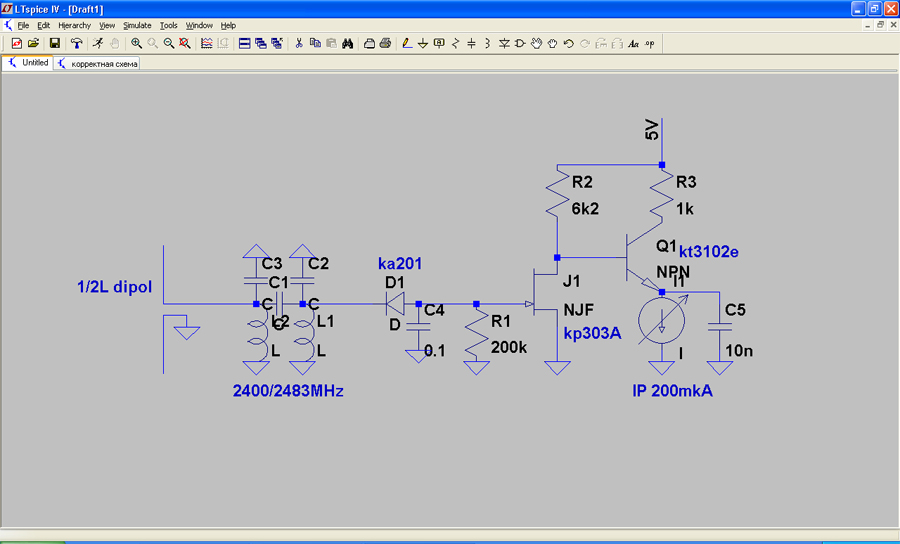Run the simulation with running-man icon
This screenshot has width=900, height=544.
coord(98,44)
